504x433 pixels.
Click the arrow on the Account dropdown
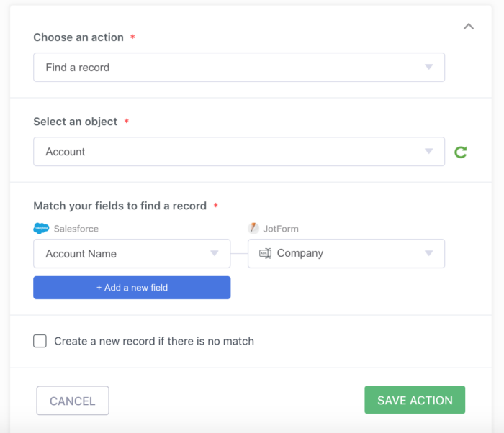pyautogui.click(x=429, y=152)
